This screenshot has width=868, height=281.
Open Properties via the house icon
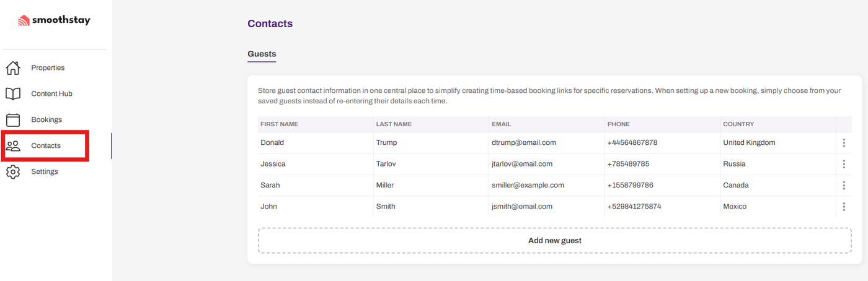[13, 68]
